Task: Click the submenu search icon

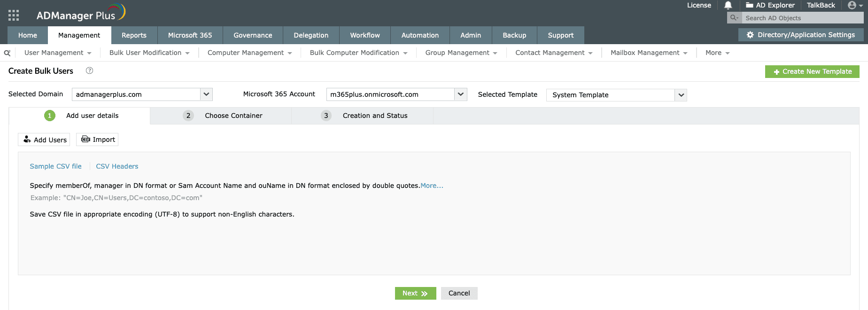Action: pos(7,53)
